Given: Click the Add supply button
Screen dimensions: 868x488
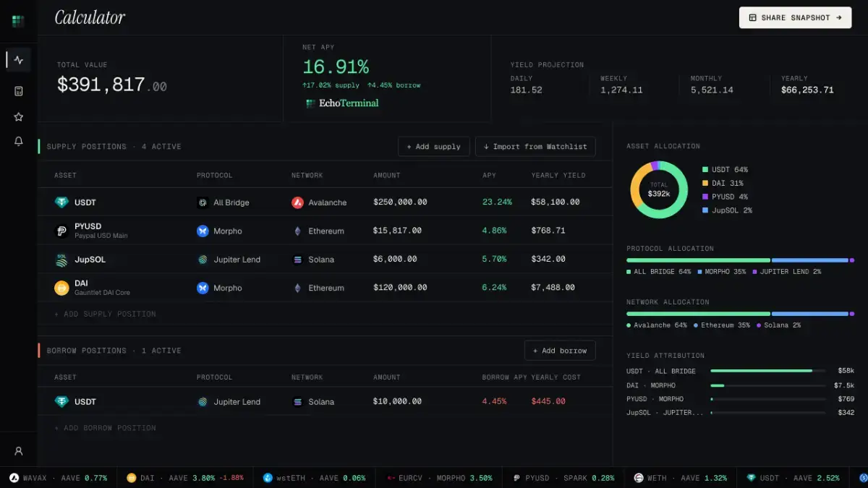Looking at the screenshot, I should [x=433, y=147].
